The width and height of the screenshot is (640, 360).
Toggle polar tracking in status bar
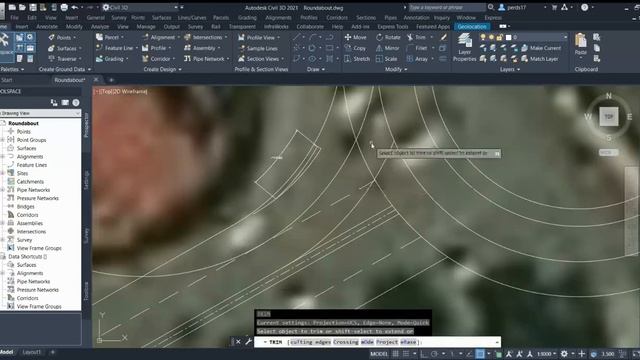434,354
